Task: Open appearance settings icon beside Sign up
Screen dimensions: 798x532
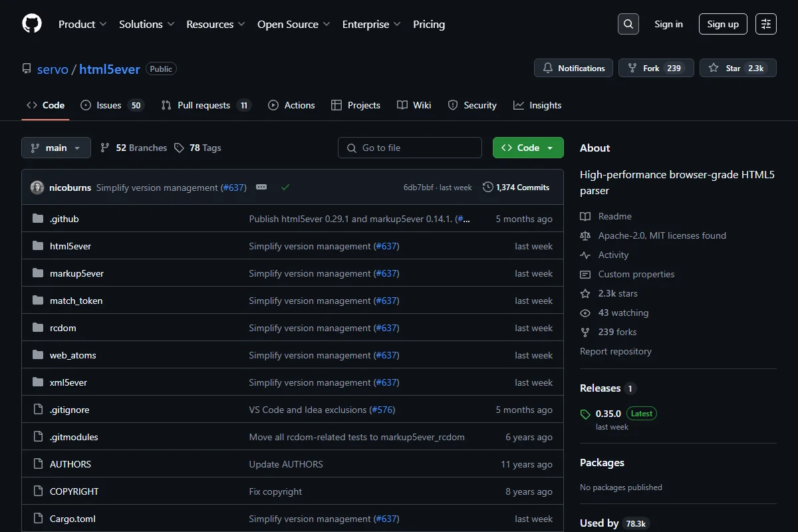Action: click(766, 24)
